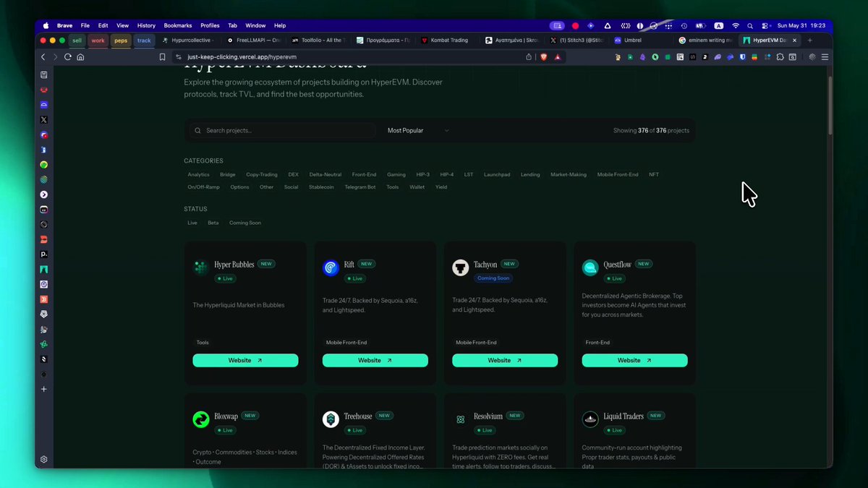Viewport: 868px width, 488px height.
Task: Bookmark this page with the bookmark icon
Action: pyautogui.click(x=162, y=57)
